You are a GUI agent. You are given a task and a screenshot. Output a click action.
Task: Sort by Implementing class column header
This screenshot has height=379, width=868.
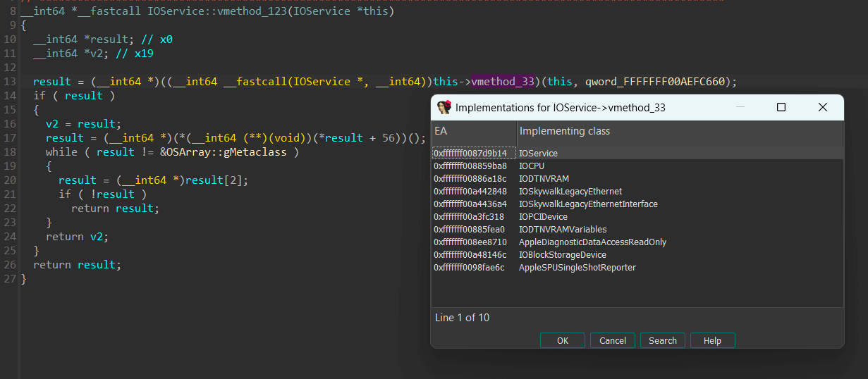pos(680,131)
